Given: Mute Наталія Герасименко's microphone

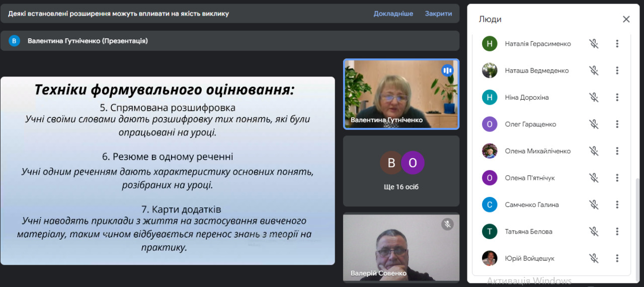Looking at the screenshot, I should (594, 44).
